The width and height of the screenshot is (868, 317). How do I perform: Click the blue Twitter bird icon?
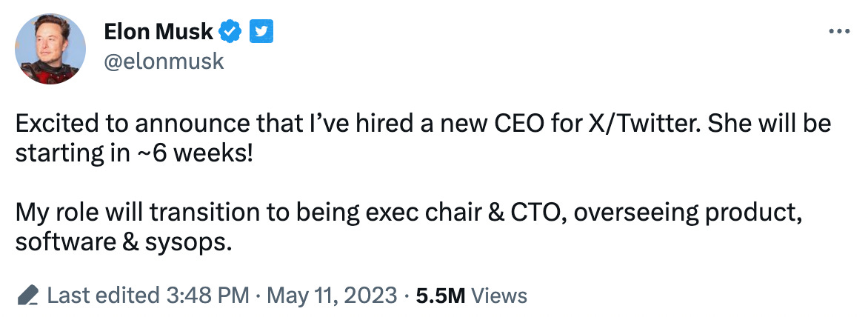[x=260, y=32]
